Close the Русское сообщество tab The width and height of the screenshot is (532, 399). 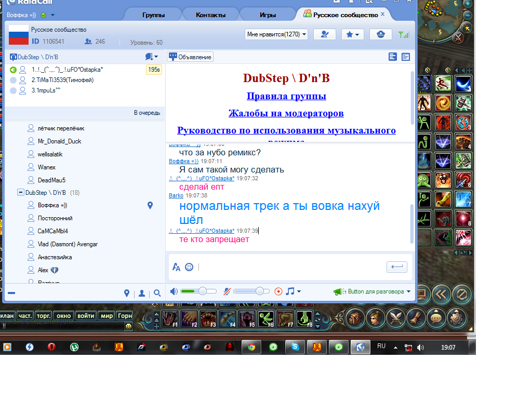[383, 14]
